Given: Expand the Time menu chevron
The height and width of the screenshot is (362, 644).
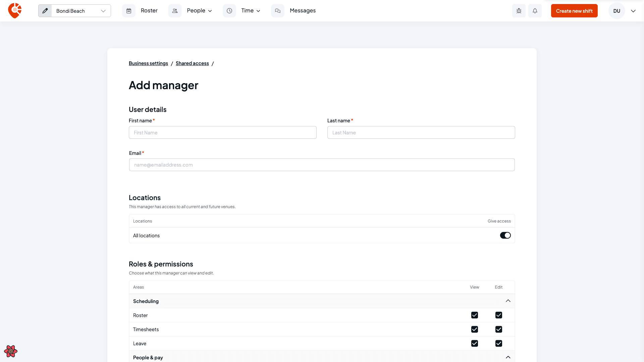Looking at the screenshot, I should [x=258, y=11].
